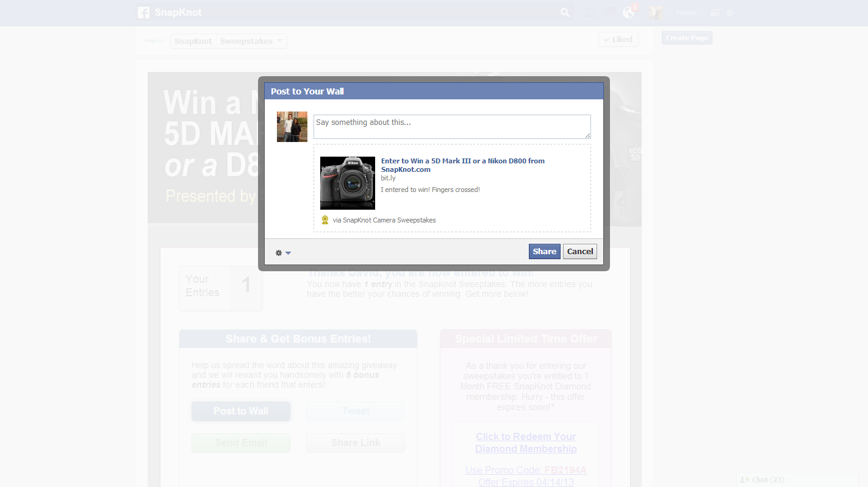The image size is (868, 487).
Task: Open the Chat (23) bar
Action: pyautogui.click(x=798, y=480)
